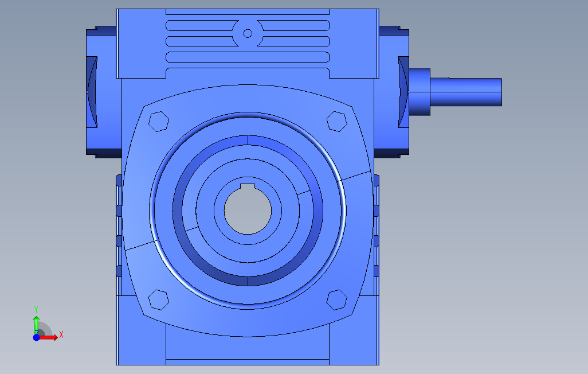The image size is (588, 374).
Task: Select the keyway notch above the bore
Action: pyautogui.click(x=248, y=186)
